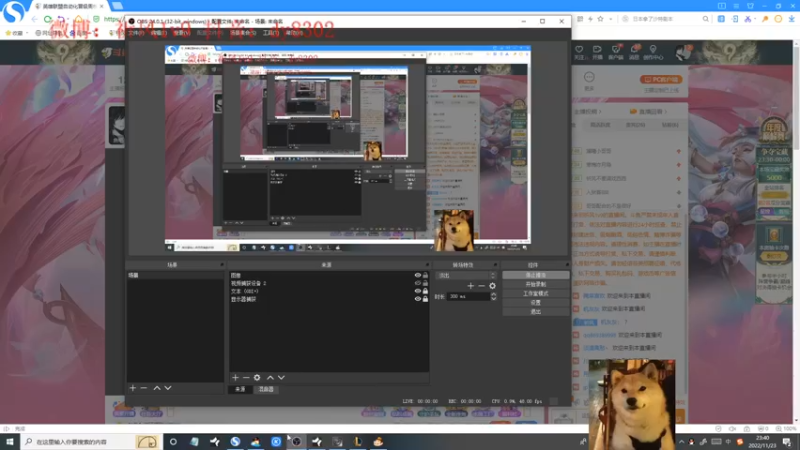The height and width of the screenshot is (450, 800).
Task: Move scene up in Scenes panel
Action: tap(157, 388)
